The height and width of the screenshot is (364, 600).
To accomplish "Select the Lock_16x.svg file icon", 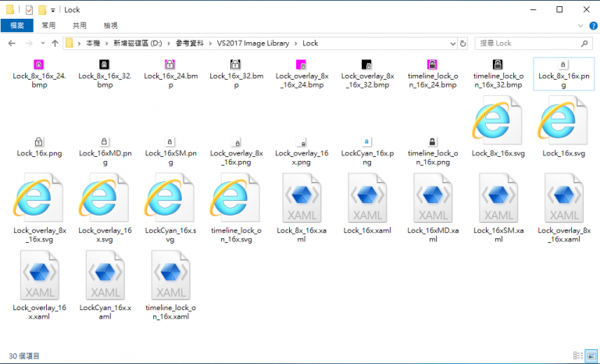I will tap(562, 120).
